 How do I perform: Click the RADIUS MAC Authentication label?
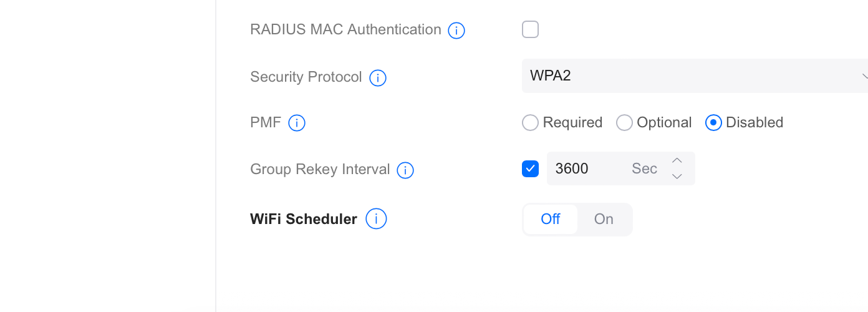[345, 29]
